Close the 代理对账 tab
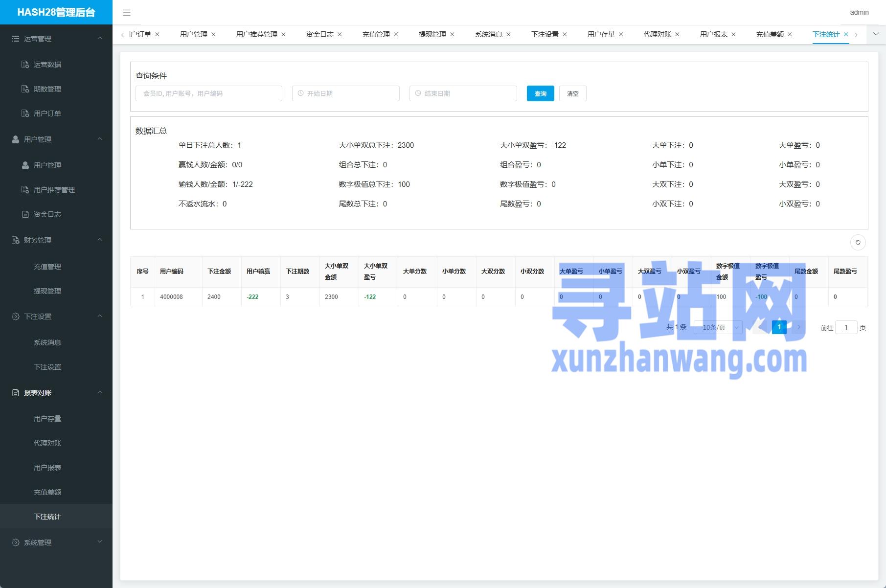Screen dimensions: 886x588 677,34
